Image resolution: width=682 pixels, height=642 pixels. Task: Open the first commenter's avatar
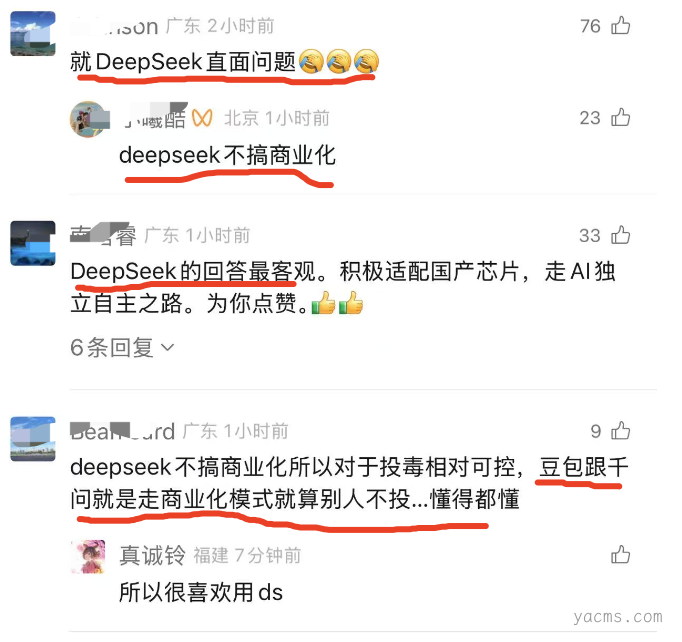coord(33,33)
